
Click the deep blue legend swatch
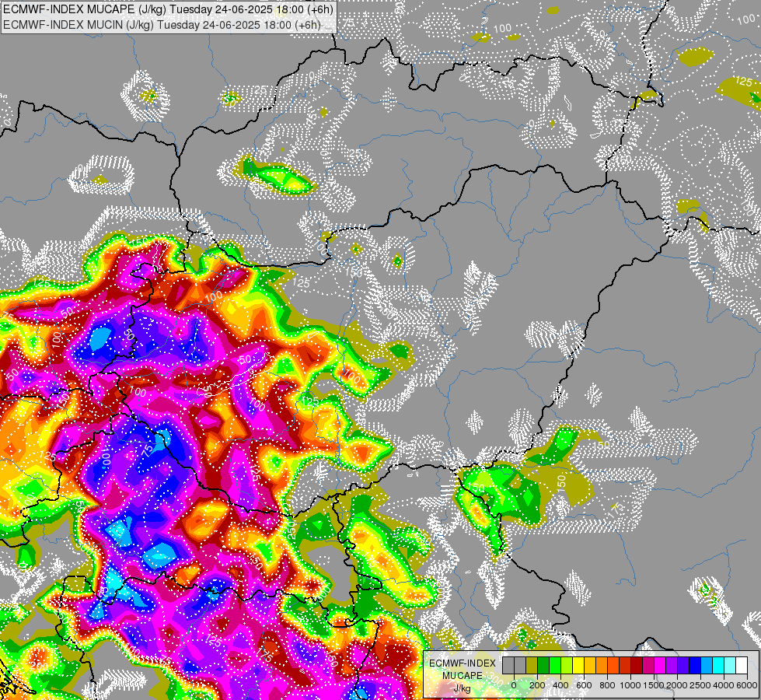(695, 666)
